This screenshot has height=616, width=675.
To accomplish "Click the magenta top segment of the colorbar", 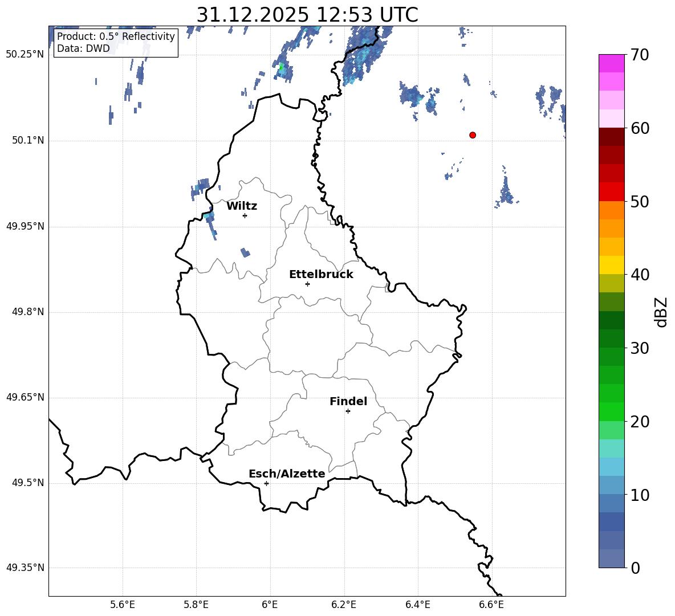I will pyautogui.click(x=611, y=63).
